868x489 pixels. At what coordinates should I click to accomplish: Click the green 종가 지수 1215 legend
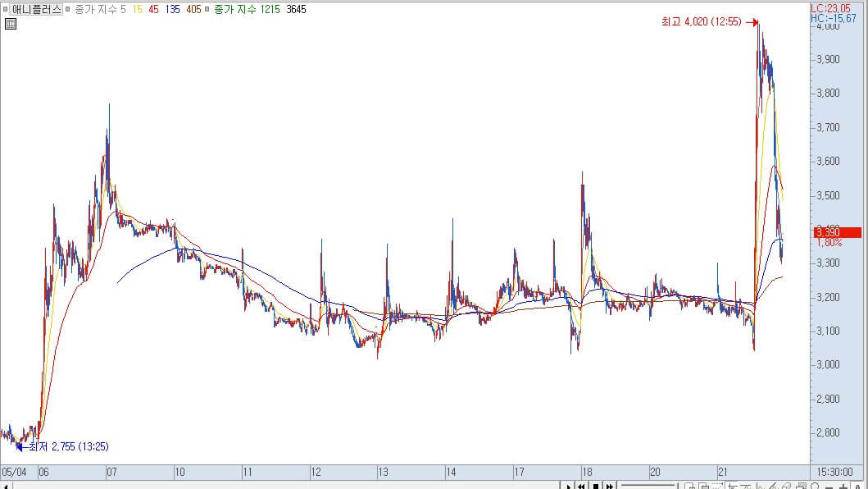pos(247,9)
